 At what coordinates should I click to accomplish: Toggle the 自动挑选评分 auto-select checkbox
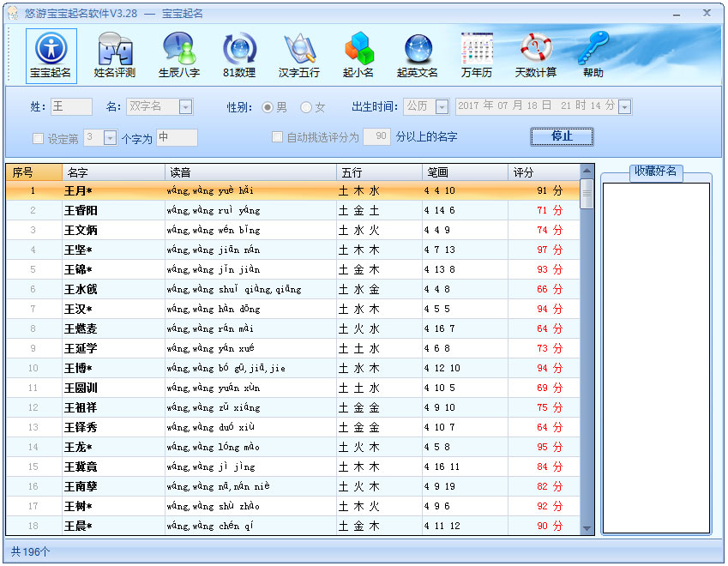tap(277, 137)
